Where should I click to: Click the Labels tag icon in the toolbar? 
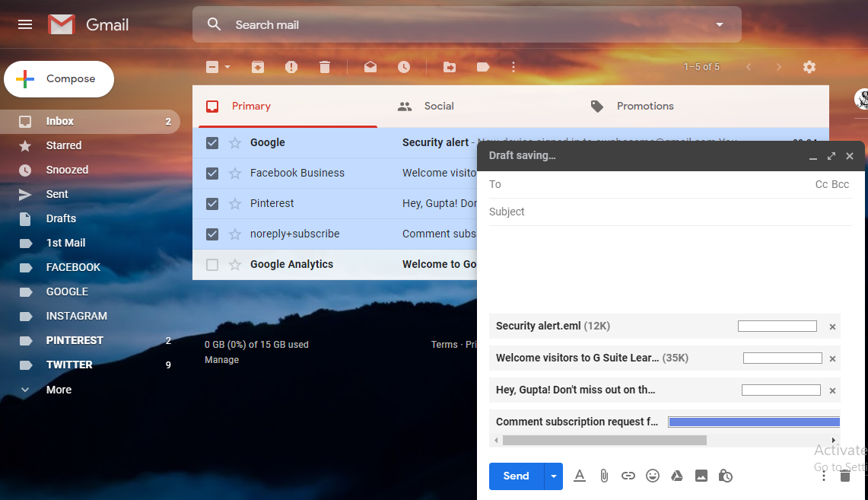point(483,67)
